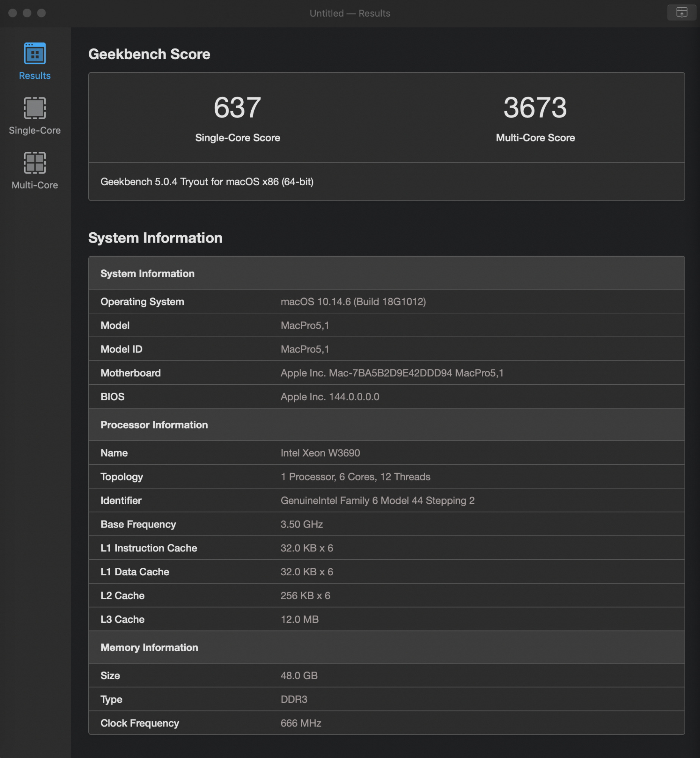Click the L1 Instruction Cache 32.0 KB value
Image resolution: width=700 pixels, height=758 pixels.
(307, 548)
